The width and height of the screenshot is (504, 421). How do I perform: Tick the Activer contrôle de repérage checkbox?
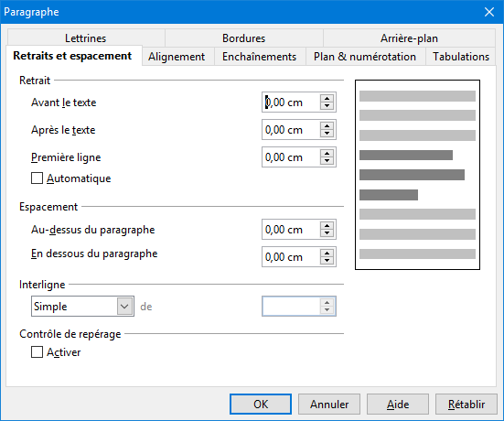point(37,351)
